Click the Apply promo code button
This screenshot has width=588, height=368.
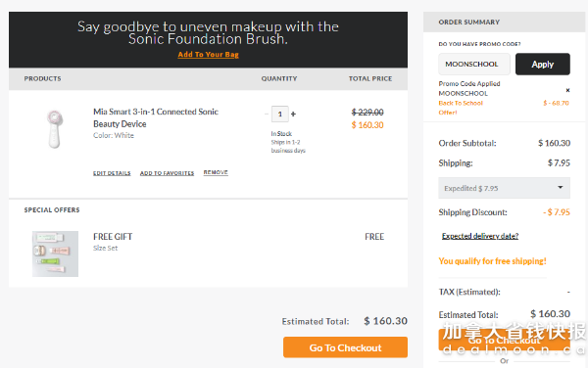543,64
